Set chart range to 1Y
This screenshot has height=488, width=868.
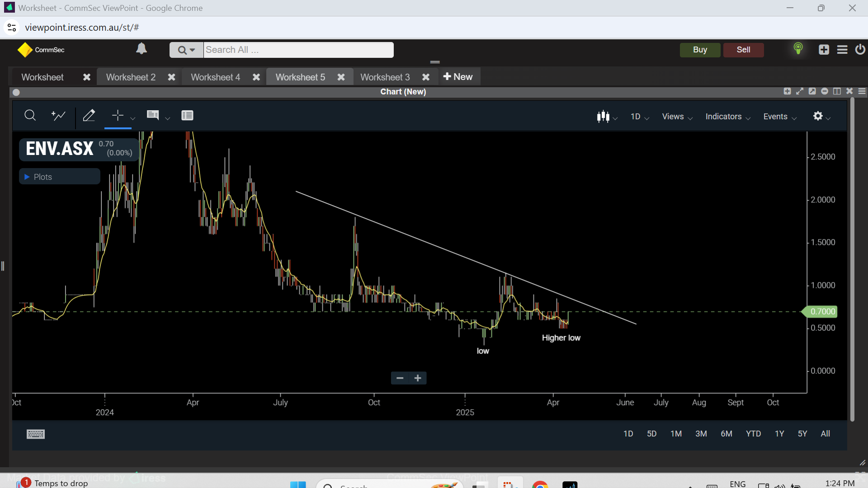pyautogui.click(x=779, y=434)
